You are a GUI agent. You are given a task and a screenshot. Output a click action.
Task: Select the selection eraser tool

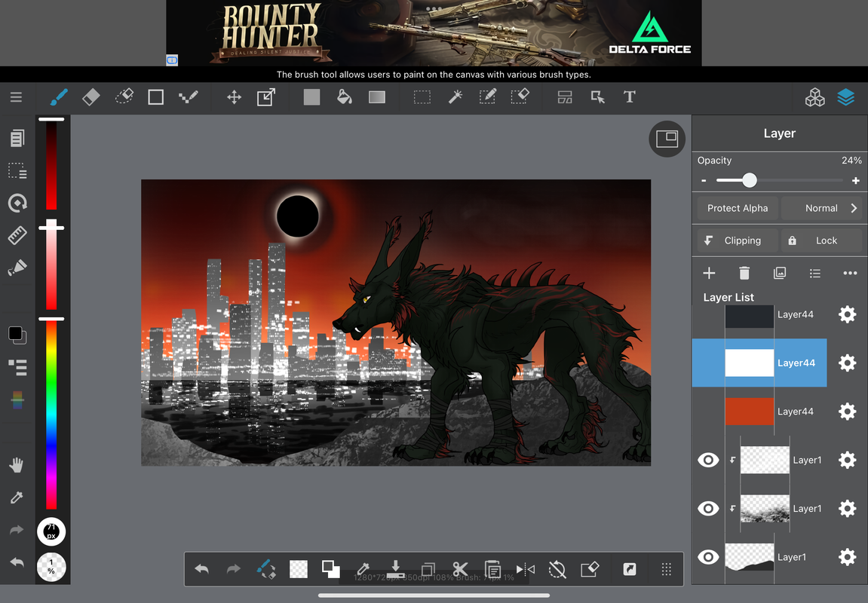click(520, 97)
